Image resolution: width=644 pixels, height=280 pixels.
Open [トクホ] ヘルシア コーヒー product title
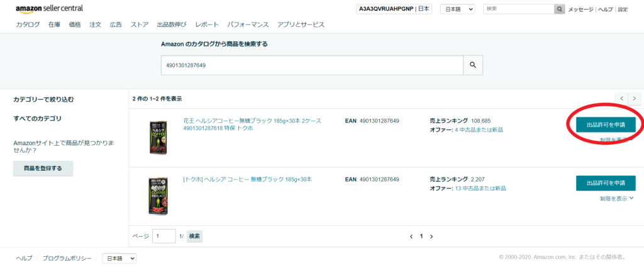[248, 179]
